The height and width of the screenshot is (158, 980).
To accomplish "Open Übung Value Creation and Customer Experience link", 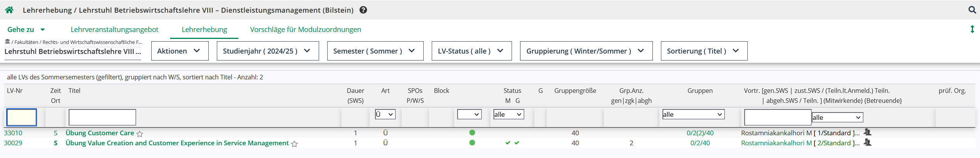I will [177, 143].
